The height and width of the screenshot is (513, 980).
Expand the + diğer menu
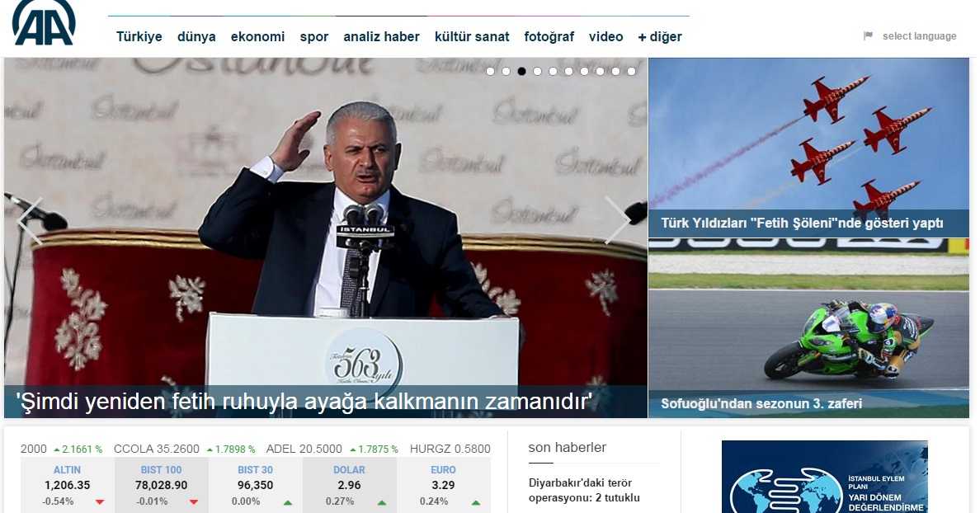(x=659, y=37)
